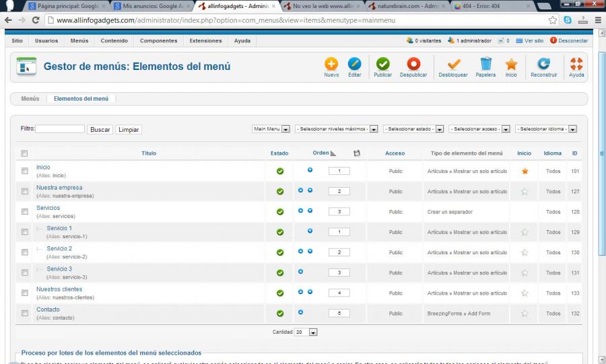Image resolution: width=606 pixels, height=364 pixels.
Task: Toggle published state of Contacto item
Action: click(280, 314)
